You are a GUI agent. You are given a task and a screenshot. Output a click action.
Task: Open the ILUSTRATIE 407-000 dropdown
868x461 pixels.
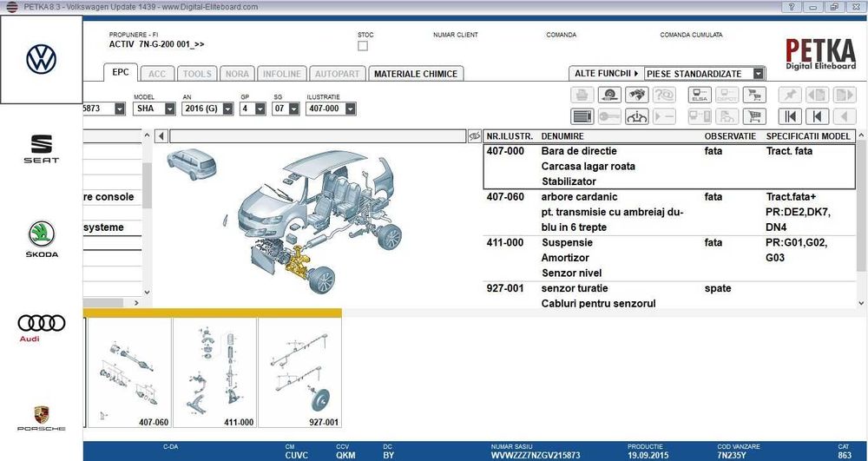(349, 109)
